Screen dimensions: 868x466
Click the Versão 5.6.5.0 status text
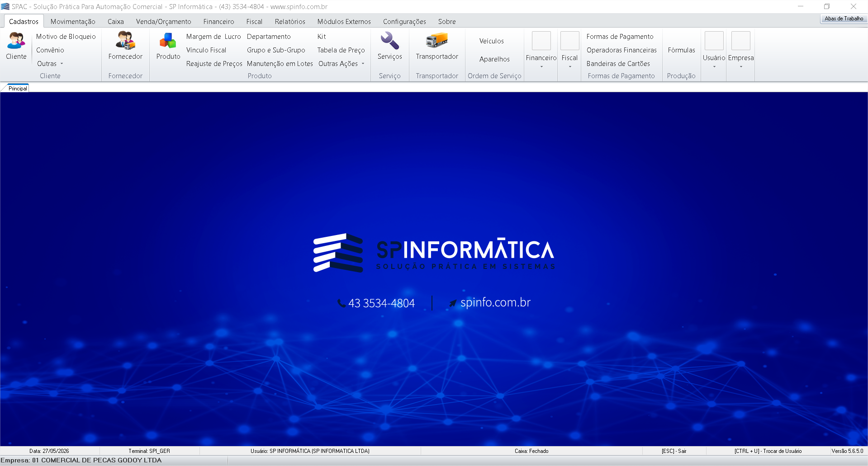pos(847,451)
